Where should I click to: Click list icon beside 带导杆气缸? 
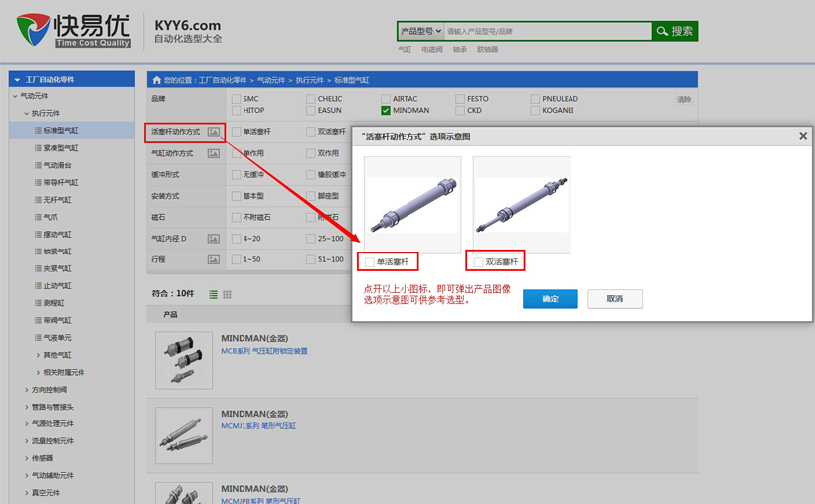pyautogui.click(x=38, y=182)
